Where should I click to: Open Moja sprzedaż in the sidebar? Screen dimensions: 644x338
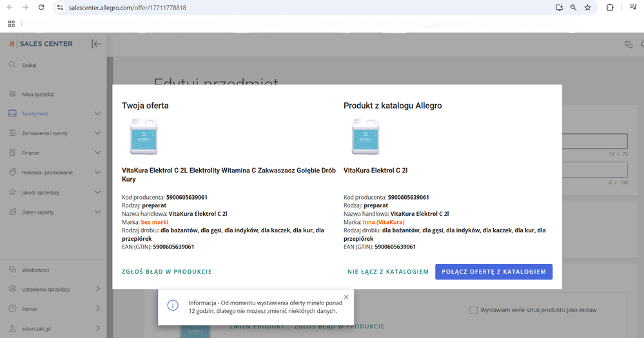(37, 94)
